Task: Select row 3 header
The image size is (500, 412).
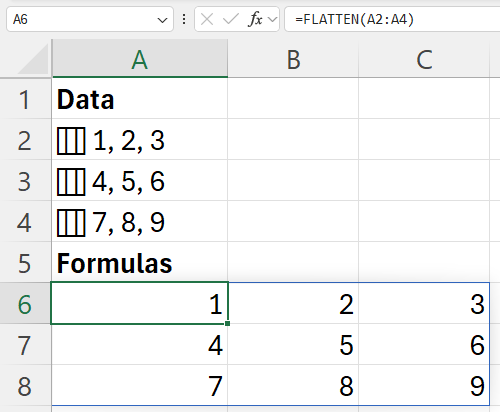Action: (x=25, y=181)
